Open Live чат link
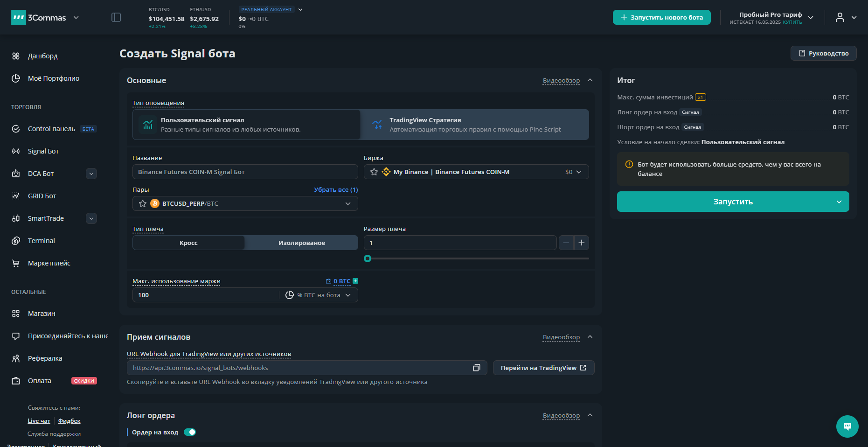The height and width of the screenshot is (447, 868). coord(39,421)
